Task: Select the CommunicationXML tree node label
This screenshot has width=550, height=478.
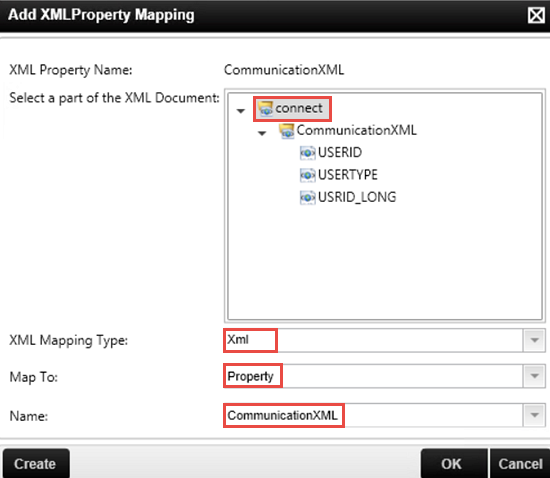Action: pyautogui.click(x=356, y=130)
